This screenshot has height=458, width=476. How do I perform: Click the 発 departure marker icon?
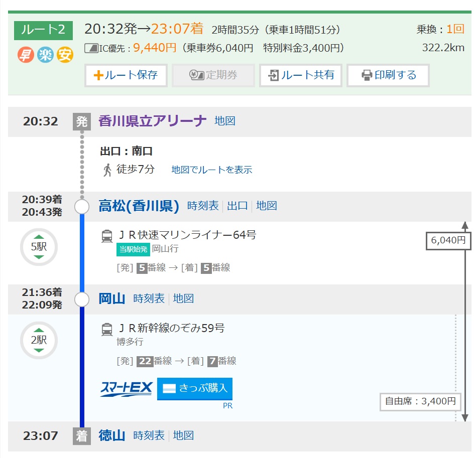[82, 121]
